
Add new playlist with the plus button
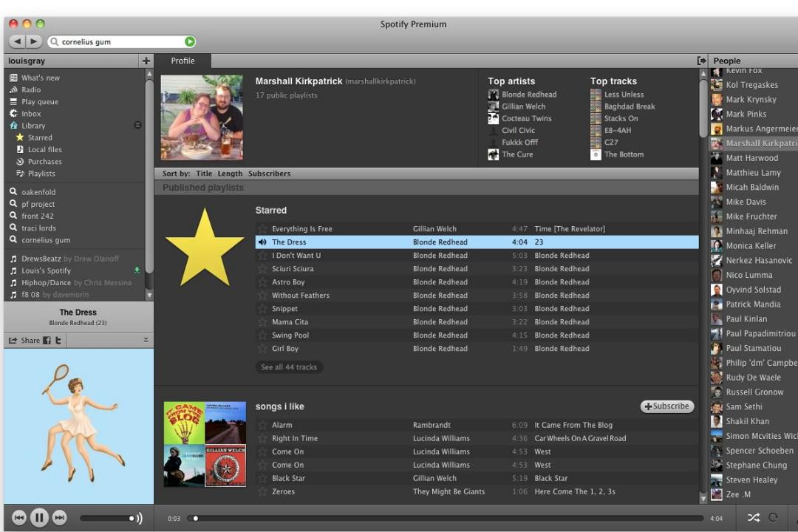point(146,61)
